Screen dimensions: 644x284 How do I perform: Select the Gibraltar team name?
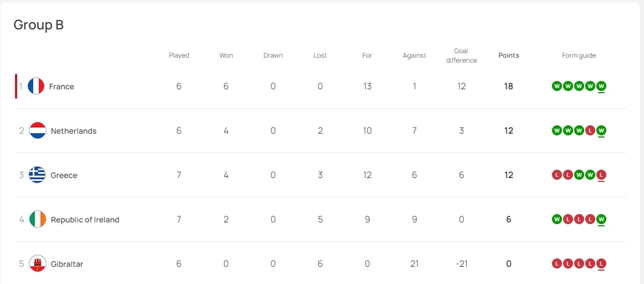(67, 264)
